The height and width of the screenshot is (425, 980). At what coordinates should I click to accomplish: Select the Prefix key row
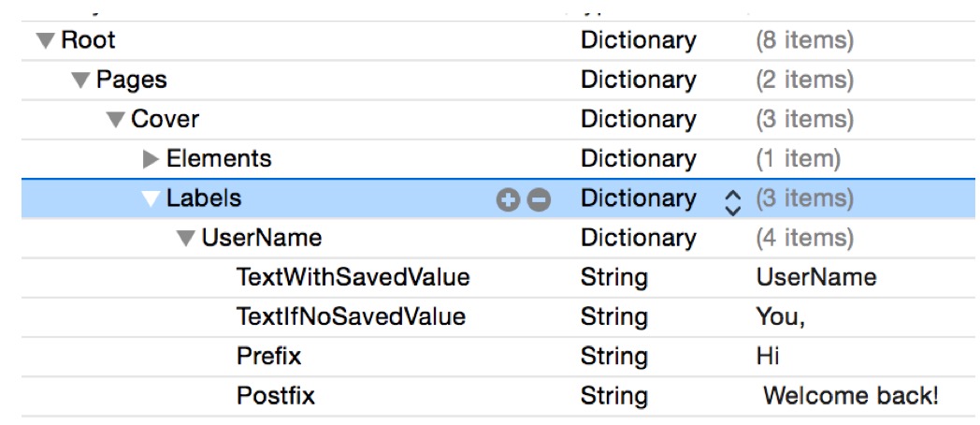(x=269, y=357)
